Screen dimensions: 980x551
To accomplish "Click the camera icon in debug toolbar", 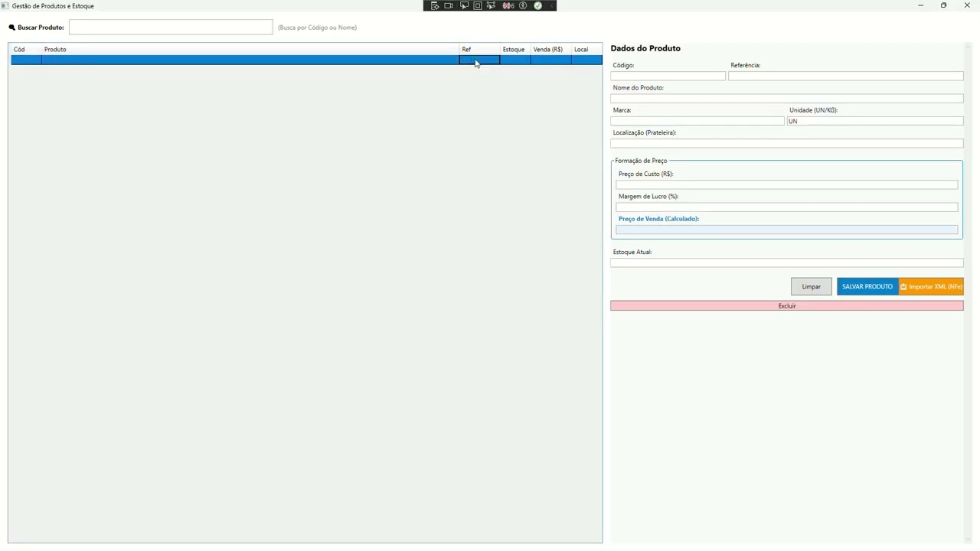I will (449, 5).
